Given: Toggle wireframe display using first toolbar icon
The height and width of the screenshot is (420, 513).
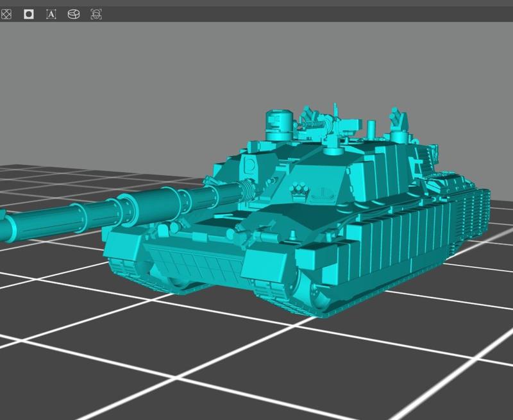Looking at the screenshot, I should (x=6, y=13).
